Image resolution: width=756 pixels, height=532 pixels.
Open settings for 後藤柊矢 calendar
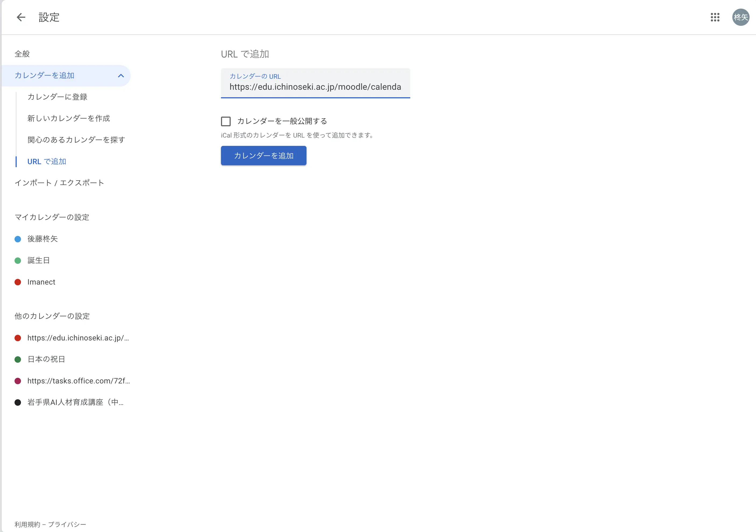tap(42, 239)
